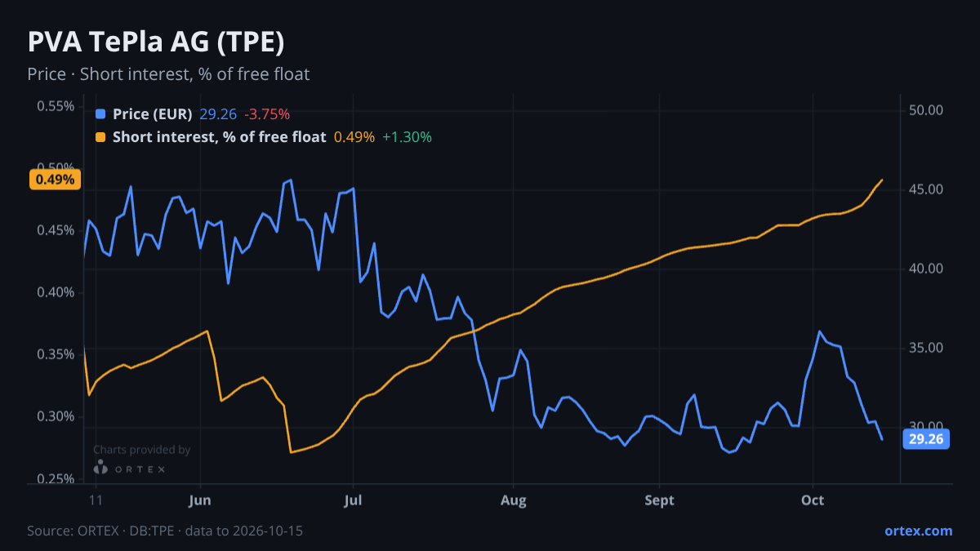980x551 pixels.
Task: Click the ortex.com link
Action: pos(919,531)
